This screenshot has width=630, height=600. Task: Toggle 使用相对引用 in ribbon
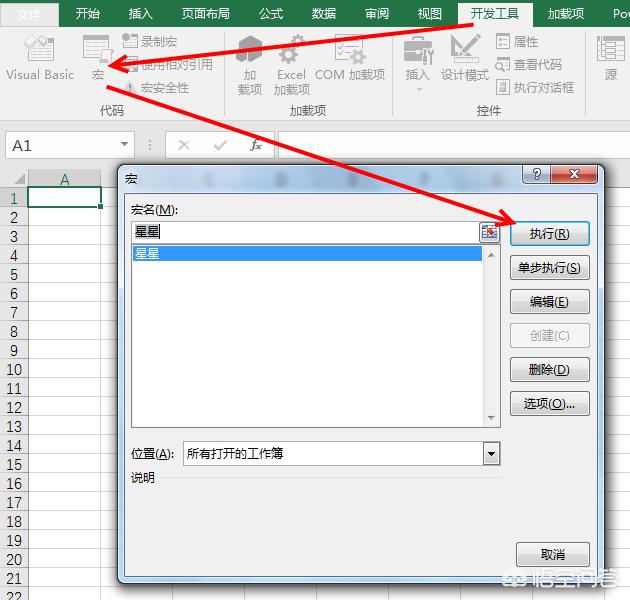169,64
